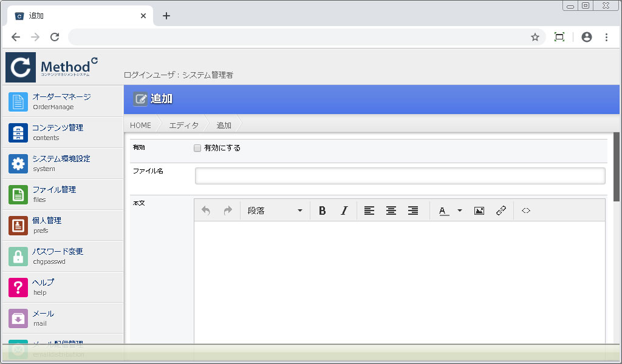Undo the last editor action

(x=206, y=211)
